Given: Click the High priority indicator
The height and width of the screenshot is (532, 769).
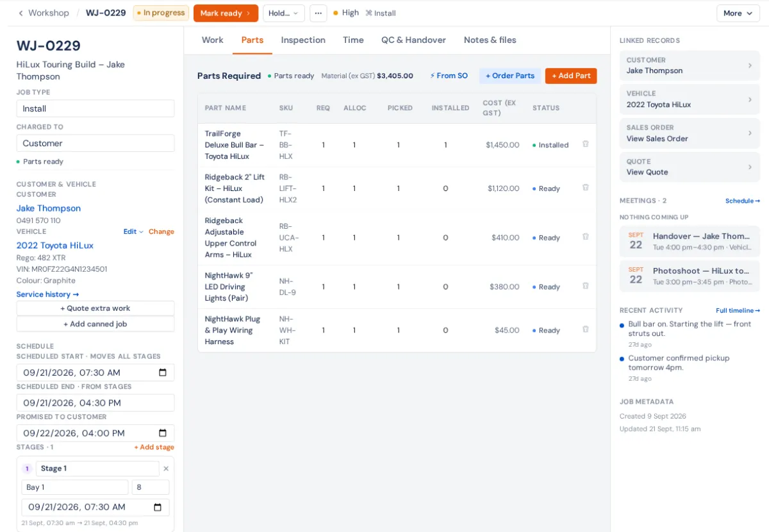Looking at the screenshot, I should pos(346,13).
